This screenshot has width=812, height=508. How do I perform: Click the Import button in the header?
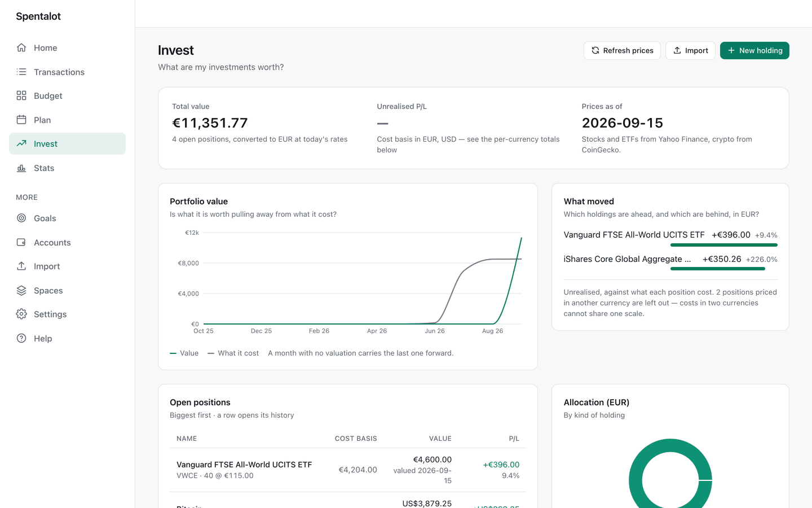tap(690, 51)
